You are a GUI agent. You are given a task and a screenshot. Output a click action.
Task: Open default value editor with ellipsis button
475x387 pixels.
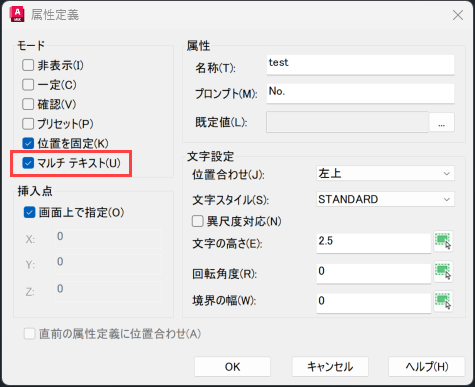coord(442,123)
